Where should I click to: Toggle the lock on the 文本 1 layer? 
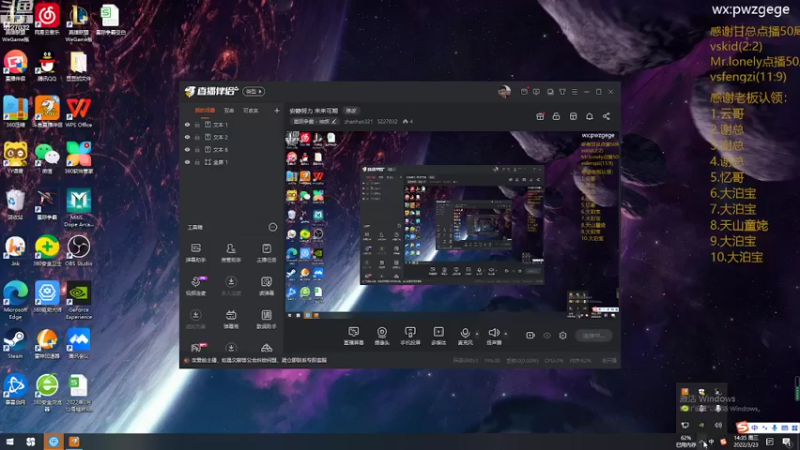197,124
